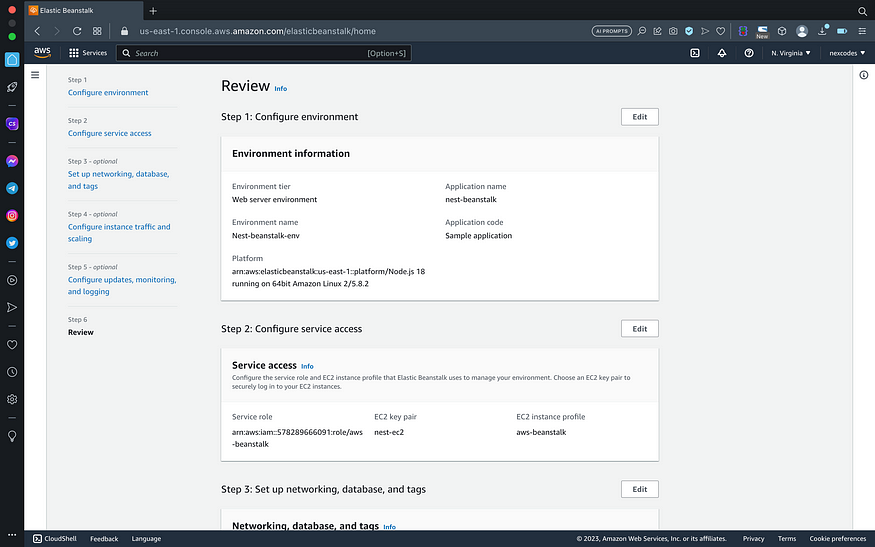Open the browser profile avatar
875x547 pixels.
click(x=802, y=31)
